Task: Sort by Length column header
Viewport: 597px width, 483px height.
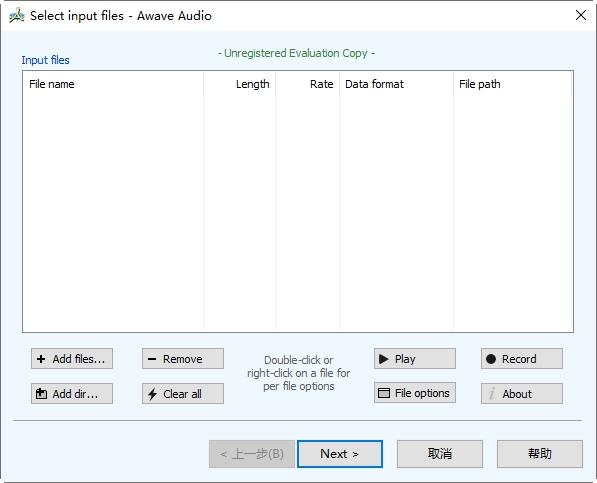Action: (239, 84)
